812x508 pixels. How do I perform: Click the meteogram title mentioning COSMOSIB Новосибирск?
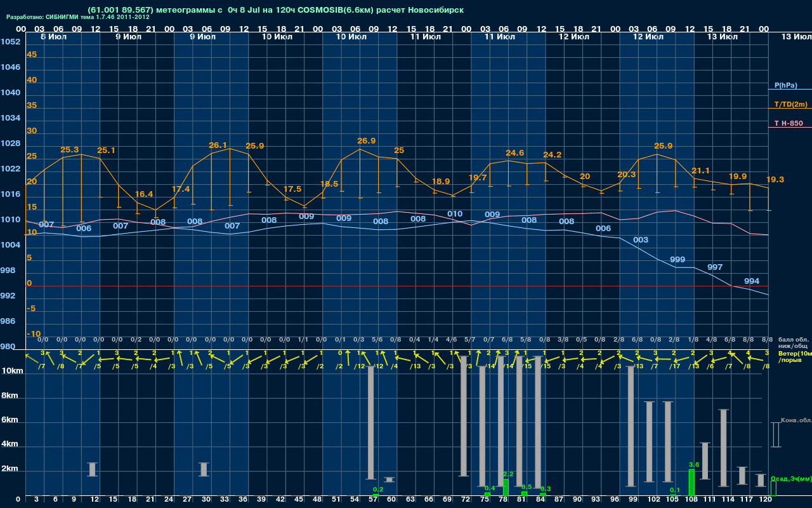coord(275,10)
